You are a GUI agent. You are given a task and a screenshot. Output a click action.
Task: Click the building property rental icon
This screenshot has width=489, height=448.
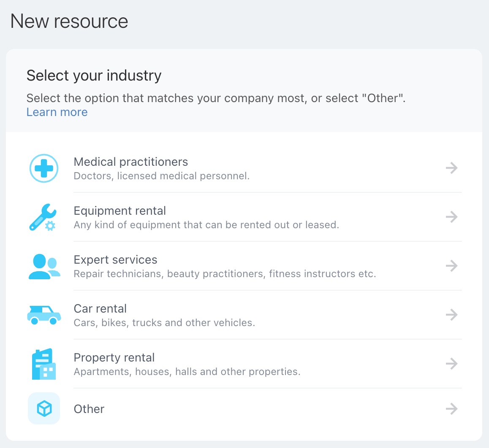pos(44,364)
